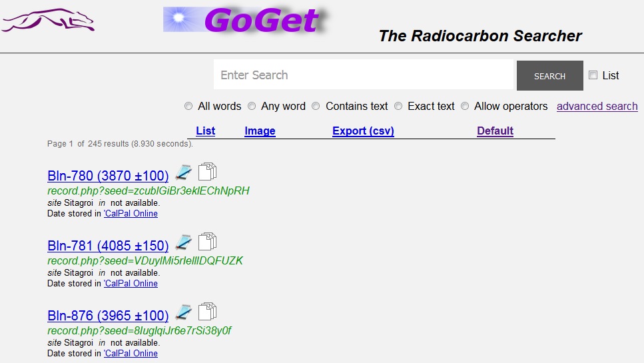Click the copy pages icon for Bln-876
644x363 pixels.
point(207,311)
